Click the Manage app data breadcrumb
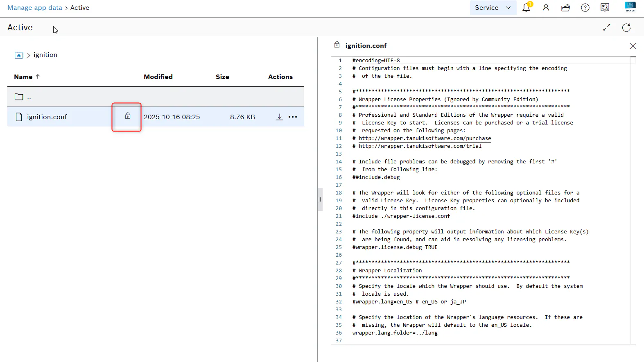The image size is (644, 362). 35,8
